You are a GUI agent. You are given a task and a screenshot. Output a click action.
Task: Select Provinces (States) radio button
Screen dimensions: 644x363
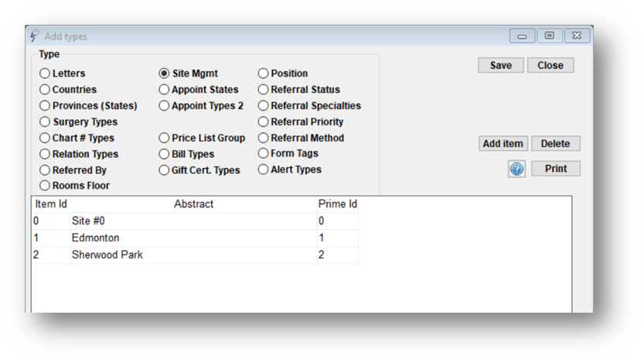[x=44, y=106]
